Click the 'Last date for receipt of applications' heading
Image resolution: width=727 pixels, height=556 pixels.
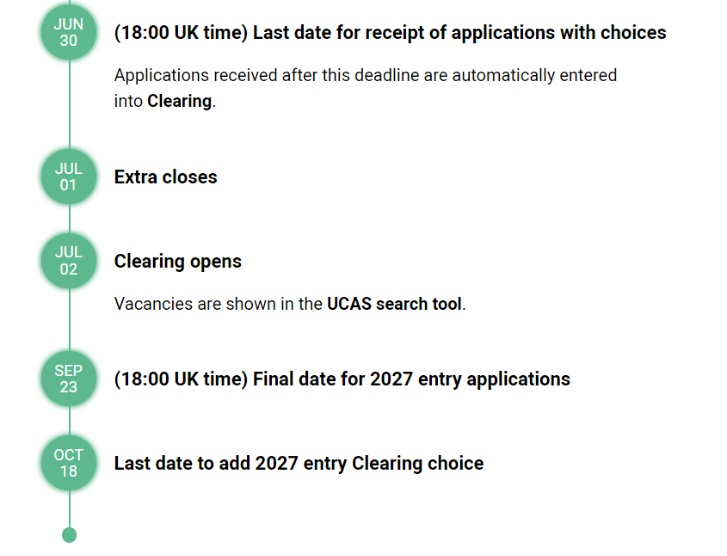pyautogui.click(x=390, y=33)
